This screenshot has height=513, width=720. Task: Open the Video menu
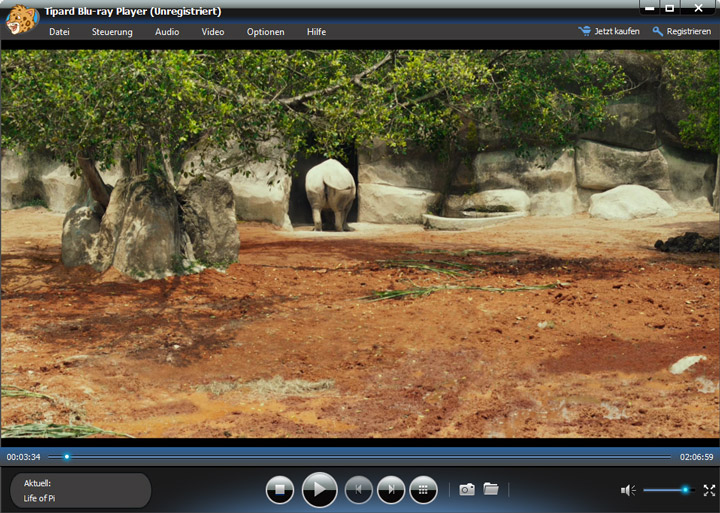tap(213, 32)
